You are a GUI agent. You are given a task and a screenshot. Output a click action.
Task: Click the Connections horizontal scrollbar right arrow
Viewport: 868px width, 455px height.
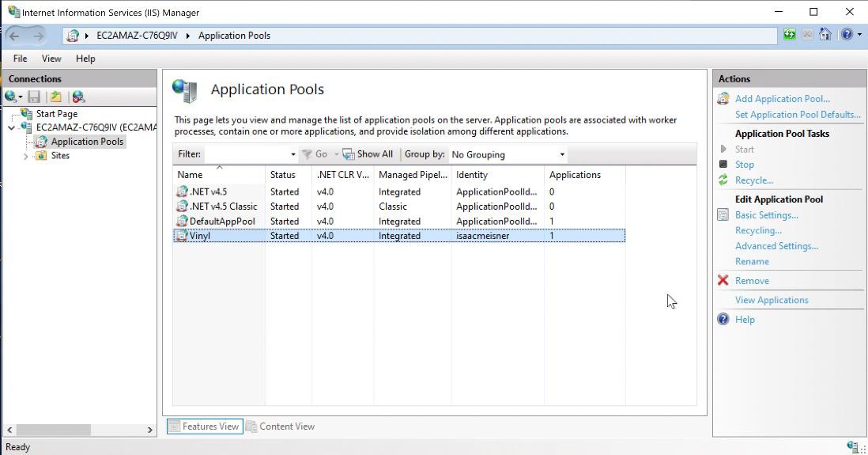pos(150,430)
